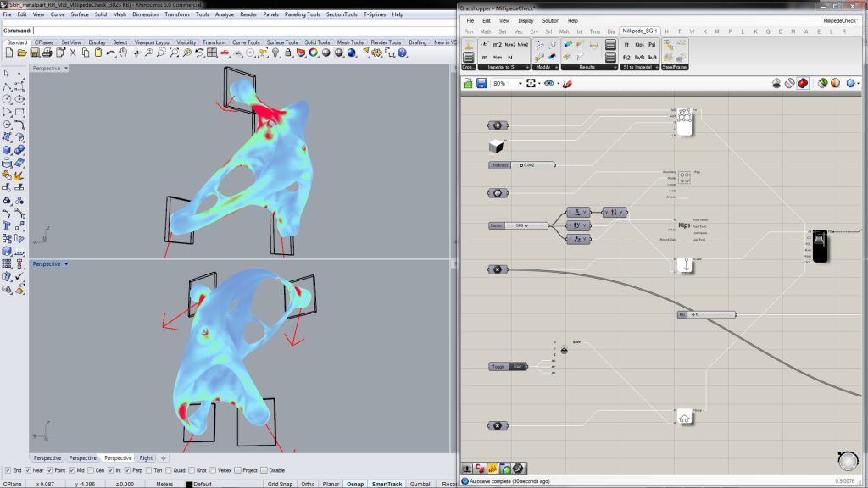Disable the Near osnap checkbox
Screen dimensions: 868x488
coord(28,469)
